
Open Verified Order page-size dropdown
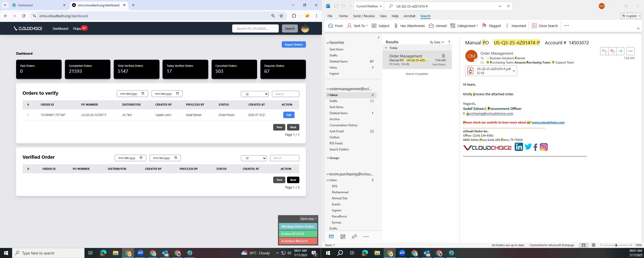254,158
